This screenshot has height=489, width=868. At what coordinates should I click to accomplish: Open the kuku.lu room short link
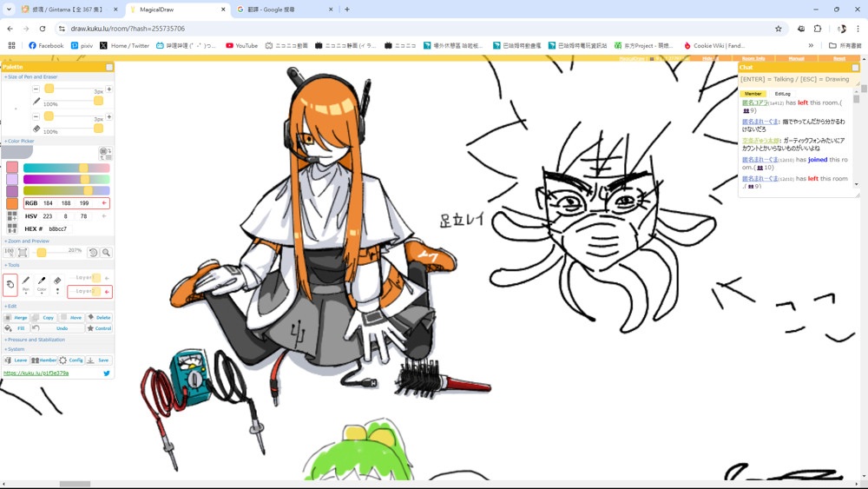(x=36, y=373)
